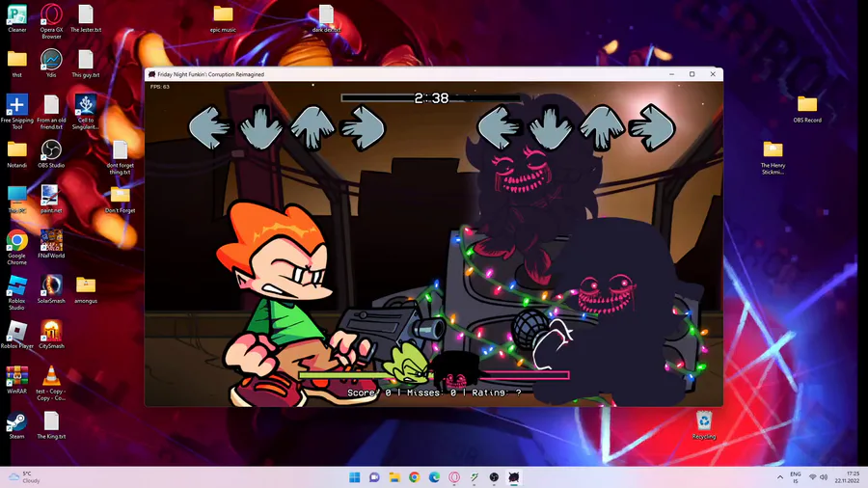Select the amongus folder

tap(86, 289)
